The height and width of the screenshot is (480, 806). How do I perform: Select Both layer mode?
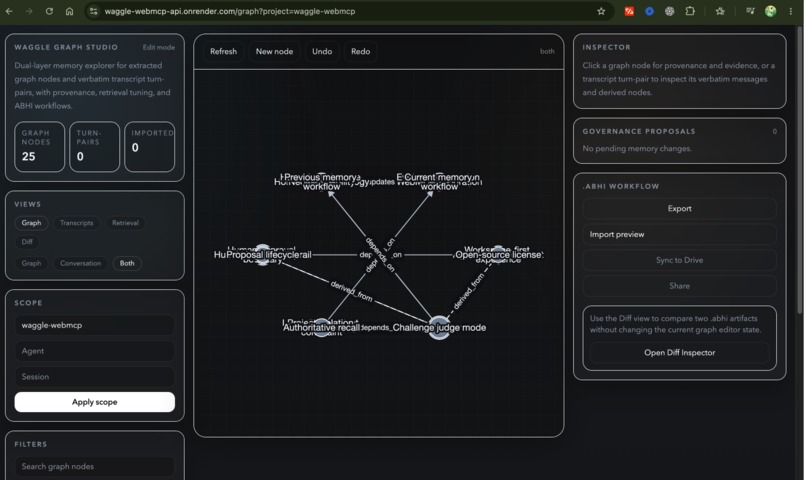[x=127, y=263]
